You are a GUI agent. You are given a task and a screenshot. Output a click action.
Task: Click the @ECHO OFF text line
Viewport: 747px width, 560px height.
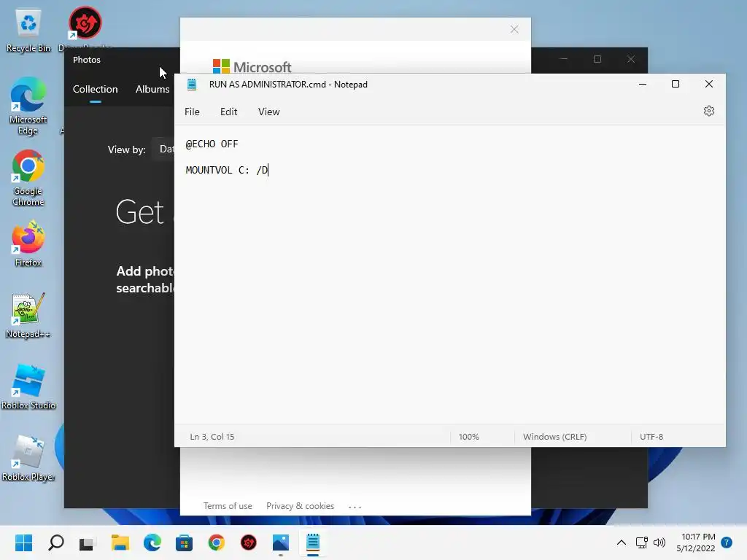pos(212,144)
